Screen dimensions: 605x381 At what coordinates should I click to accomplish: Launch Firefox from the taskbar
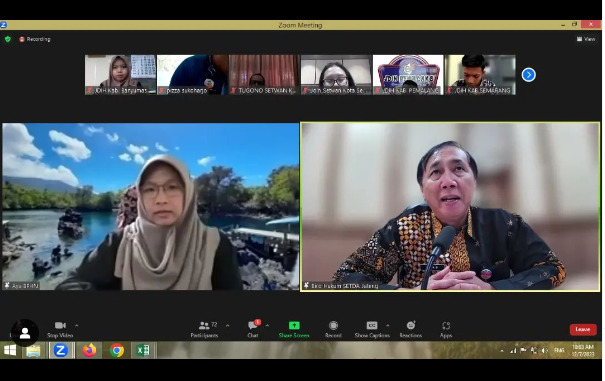89,351
